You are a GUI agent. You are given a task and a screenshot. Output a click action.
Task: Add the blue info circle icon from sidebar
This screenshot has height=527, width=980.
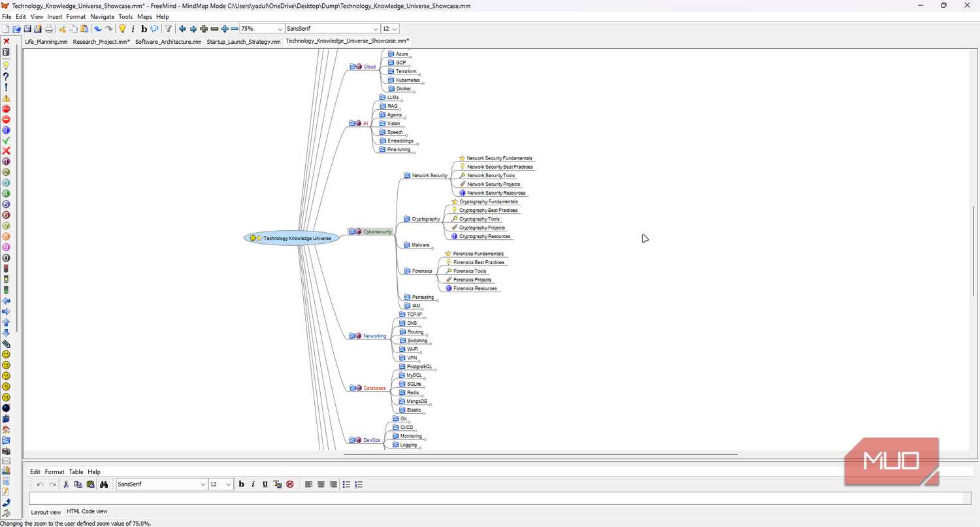coord(7,130)
